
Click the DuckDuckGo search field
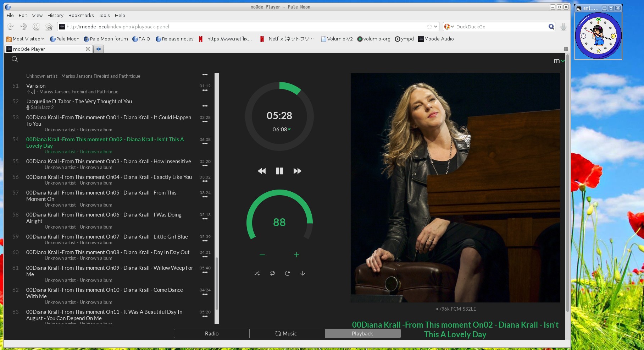pos(500,27)
